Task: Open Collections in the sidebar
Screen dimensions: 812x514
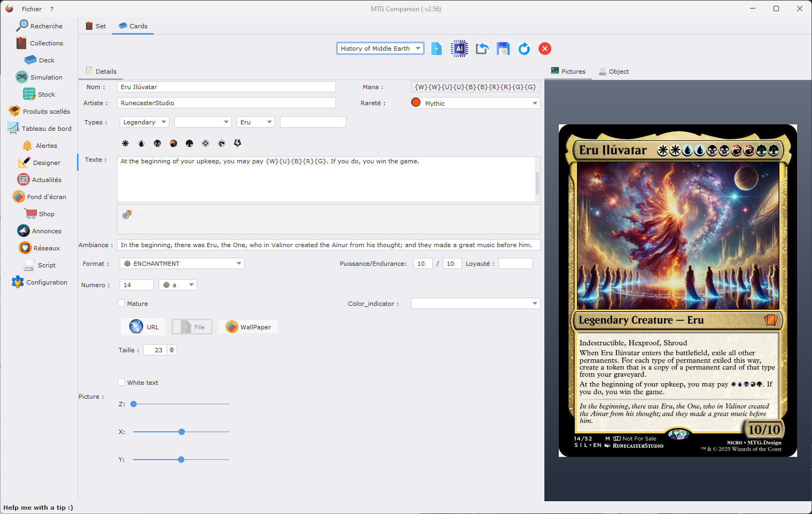Action: [x=40, y=43]
